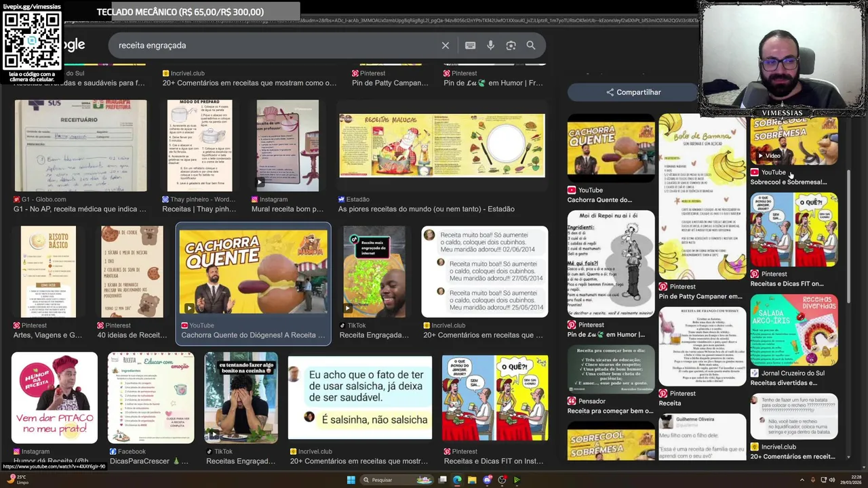Open side panel 'Cachorra Quente' YouTube thumbnail

(x=611, y=148)
